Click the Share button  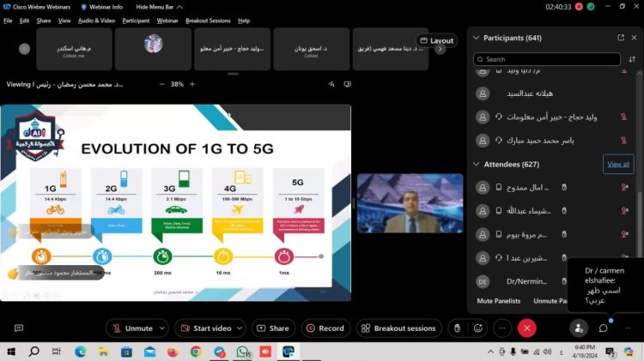pyautogui.click(x=273, y=328)
